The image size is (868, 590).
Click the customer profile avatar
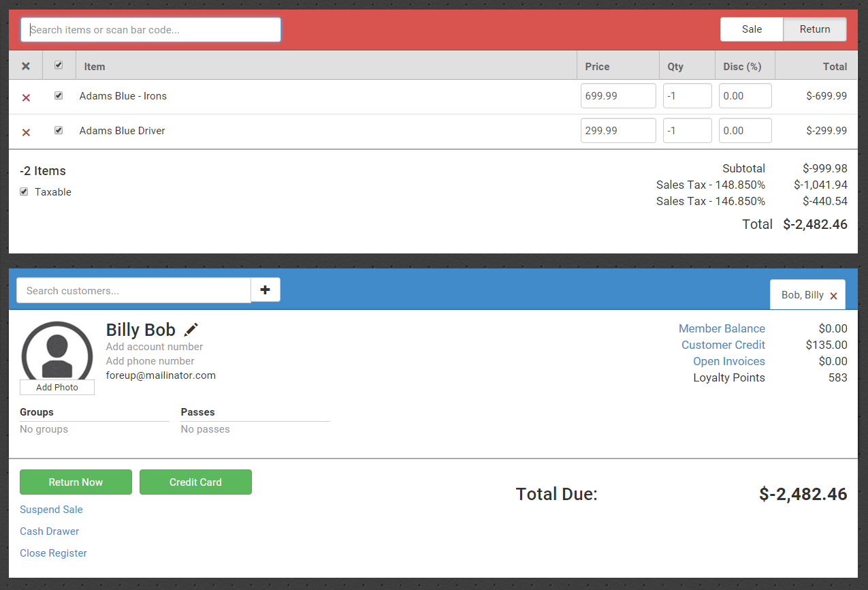(x=57, y=350)
